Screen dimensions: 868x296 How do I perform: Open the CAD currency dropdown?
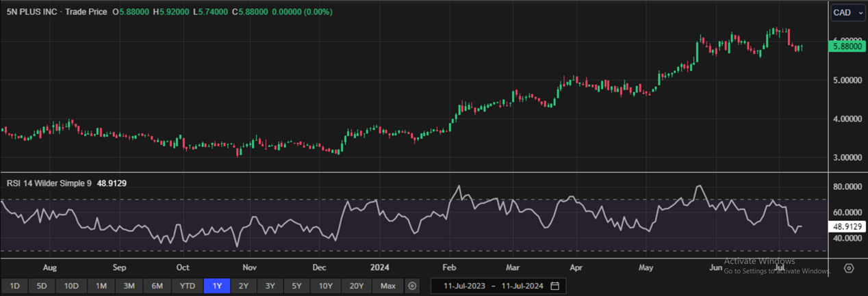pyautogui.click(x=847, y=12)
